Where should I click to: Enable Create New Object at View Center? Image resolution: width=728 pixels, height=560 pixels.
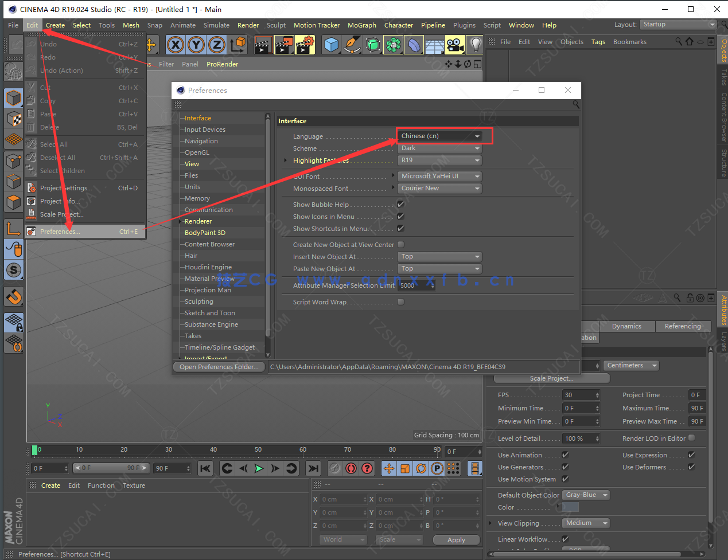[400, 243]
